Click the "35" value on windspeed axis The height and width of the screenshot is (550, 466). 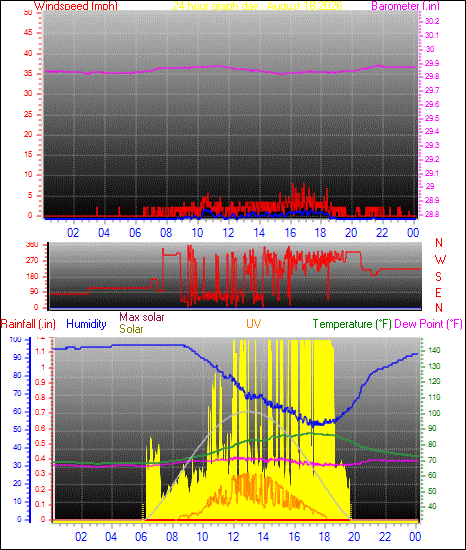(x=28, y=73)
